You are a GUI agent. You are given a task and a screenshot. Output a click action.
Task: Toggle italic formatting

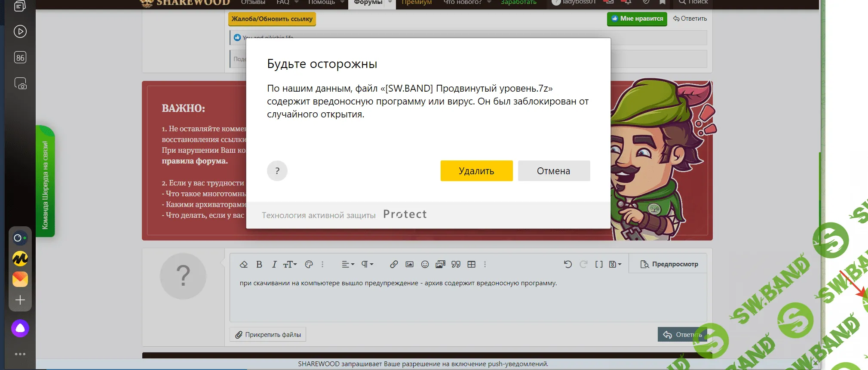tap(274, 265)
